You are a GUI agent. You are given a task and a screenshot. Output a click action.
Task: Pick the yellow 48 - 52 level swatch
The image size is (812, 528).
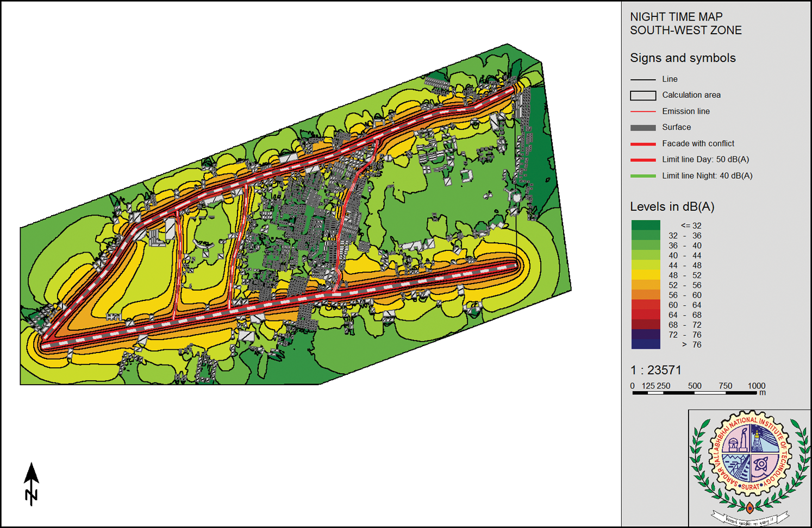(646, 275)
